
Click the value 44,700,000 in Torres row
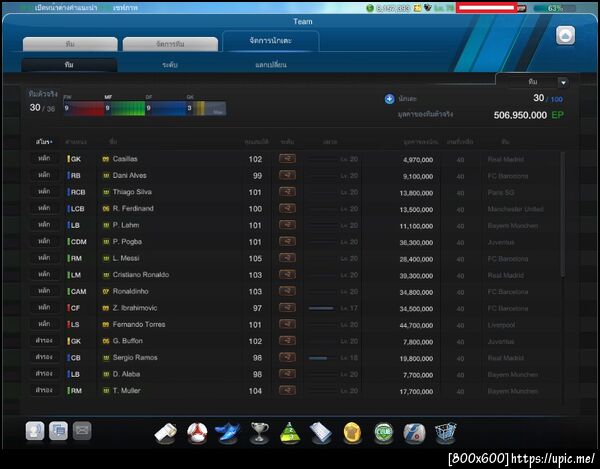(x=416, y=326)
